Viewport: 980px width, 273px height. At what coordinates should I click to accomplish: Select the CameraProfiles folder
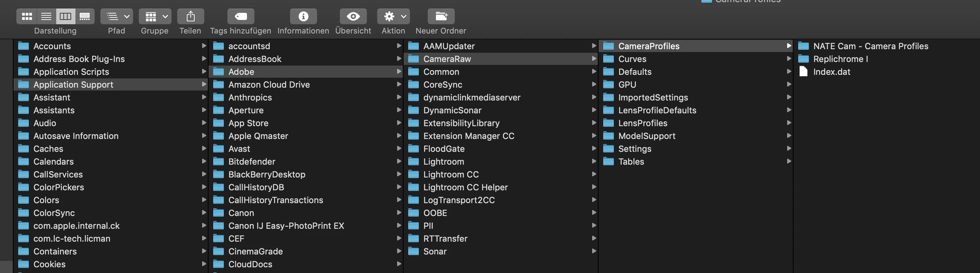696,46
